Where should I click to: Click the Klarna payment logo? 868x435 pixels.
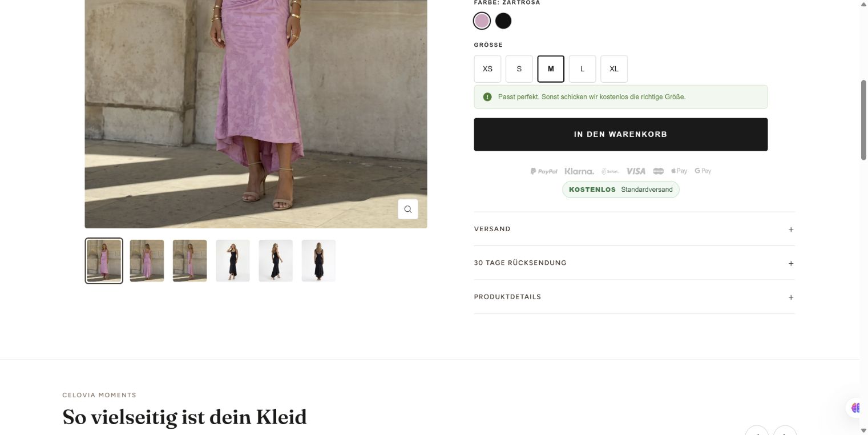coord(579,171)
